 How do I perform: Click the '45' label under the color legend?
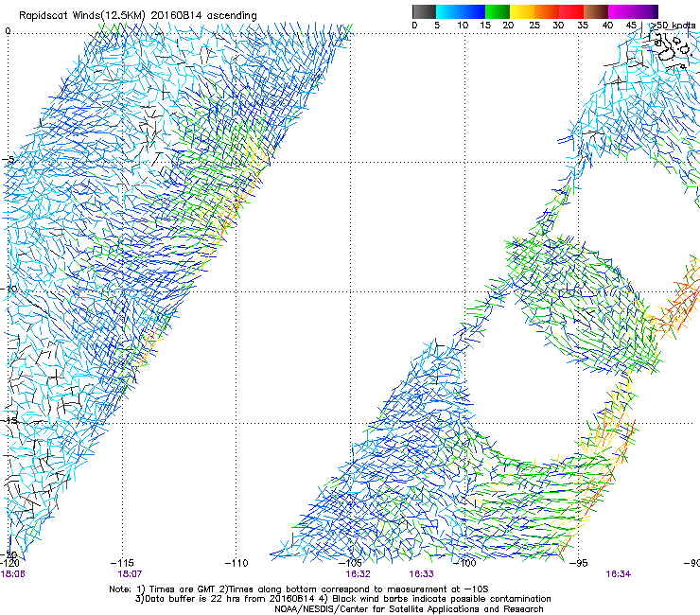(631, 26)
